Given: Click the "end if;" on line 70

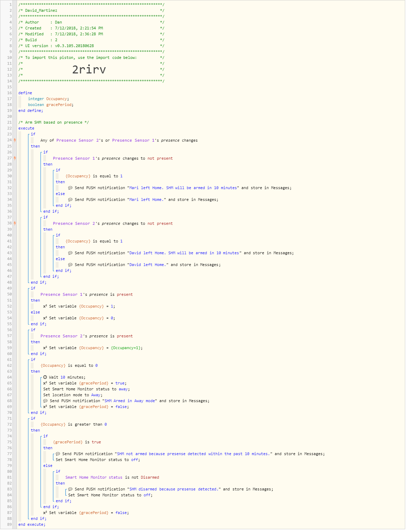Looking at the screenshot, I should pyautogui.click(x=38, y=413).
